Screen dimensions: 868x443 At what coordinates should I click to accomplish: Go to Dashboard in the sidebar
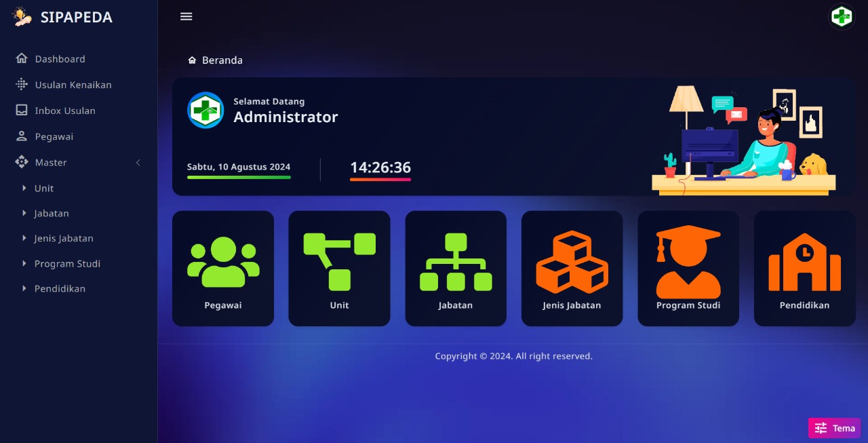60,59
